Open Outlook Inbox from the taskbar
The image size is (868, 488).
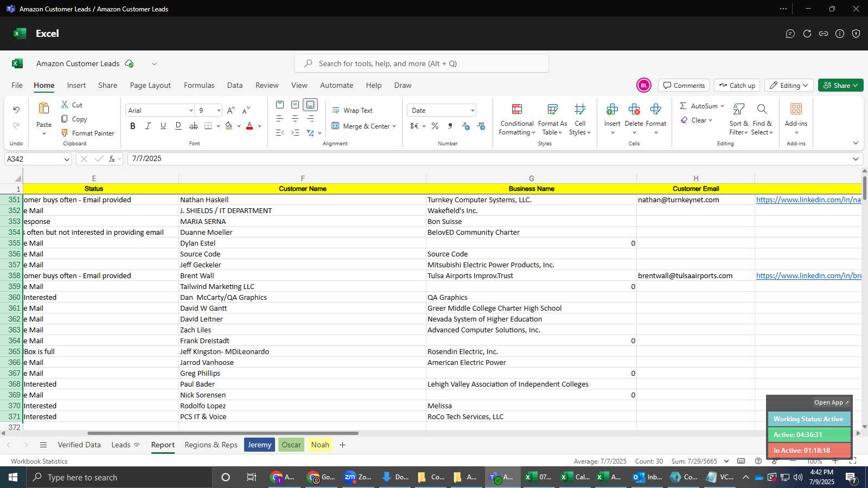(x=648, y=477)
